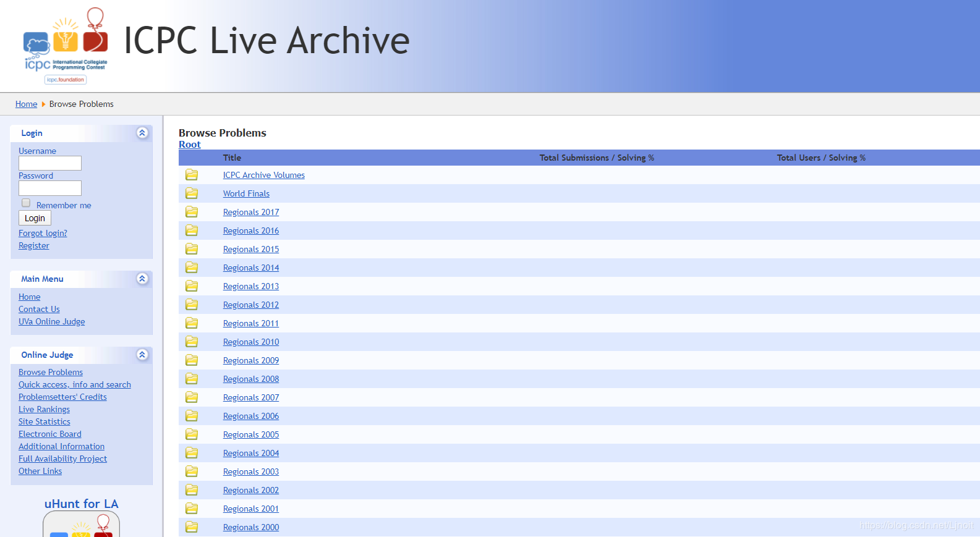Click folder icon beside Regionals 2003
980x537 pixels.
coord(192,471)
